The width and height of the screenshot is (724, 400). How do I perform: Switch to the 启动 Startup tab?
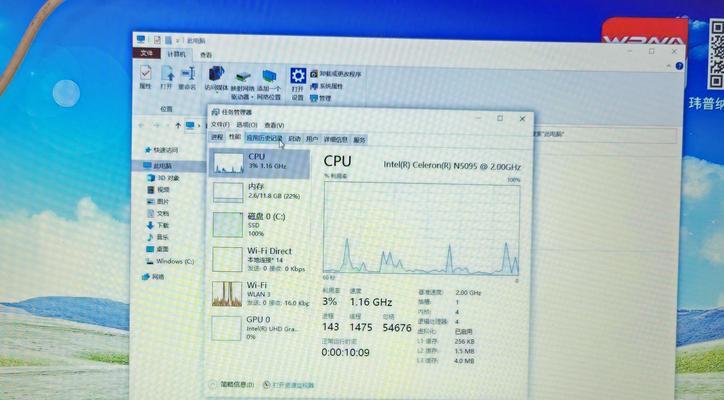[294, 139]
